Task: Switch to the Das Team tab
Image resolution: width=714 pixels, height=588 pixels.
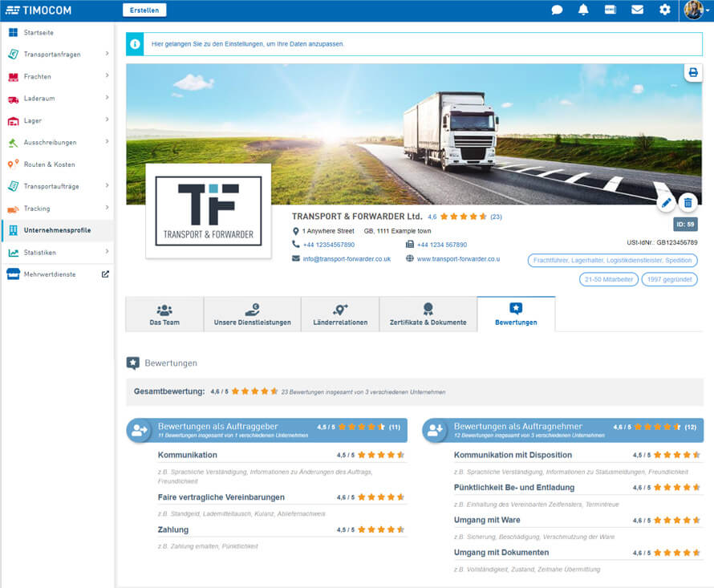Action: [x=164, y=314]
